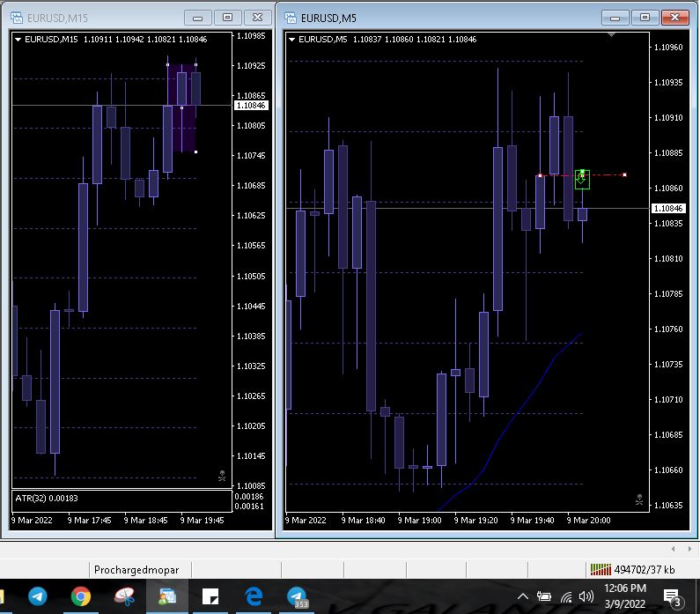Maximize the EURUSD,M15 chart window
Viewport: 700px width, 614px height.
[x=227, y=17]
